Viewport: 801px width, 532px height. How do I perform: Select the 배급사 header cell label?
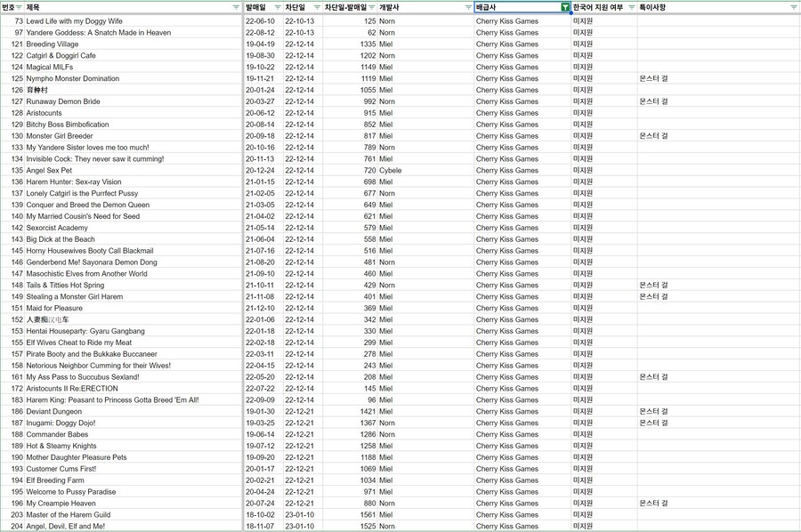pos(486,7)
